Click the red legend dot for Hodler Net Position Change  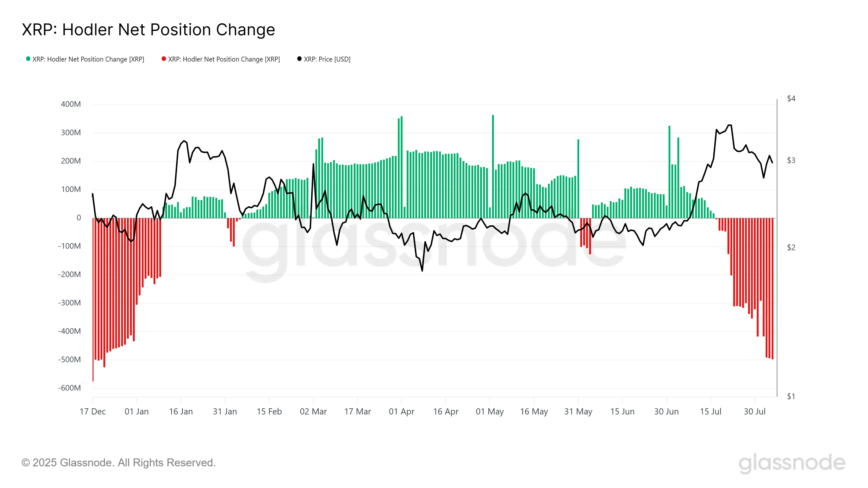tap(164, 59)
